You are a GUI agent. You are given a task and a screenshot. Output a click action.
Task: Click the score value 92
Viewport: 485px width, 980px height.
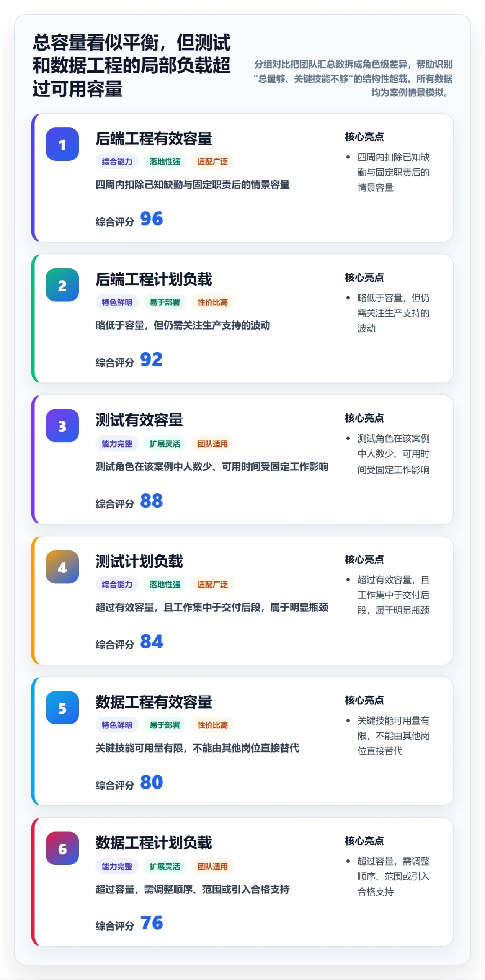point(152,359)
